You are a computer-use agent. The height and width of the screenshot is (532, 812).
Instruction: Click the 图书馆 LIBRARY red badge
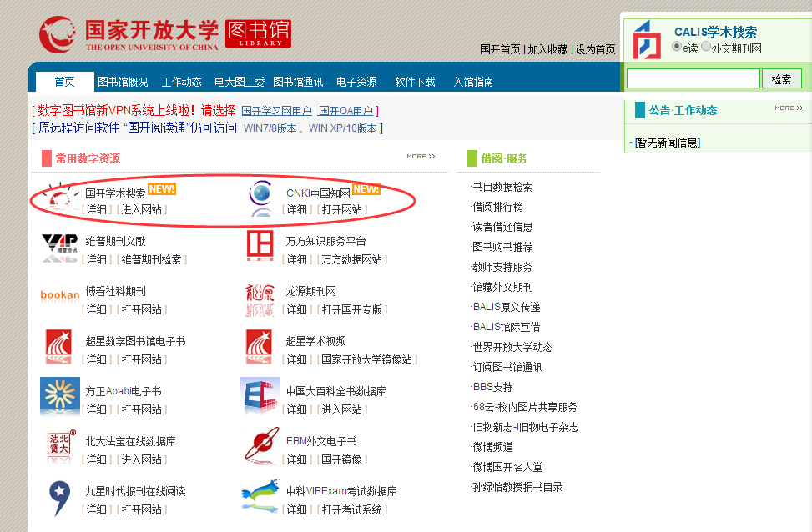(x=259, y=34)
